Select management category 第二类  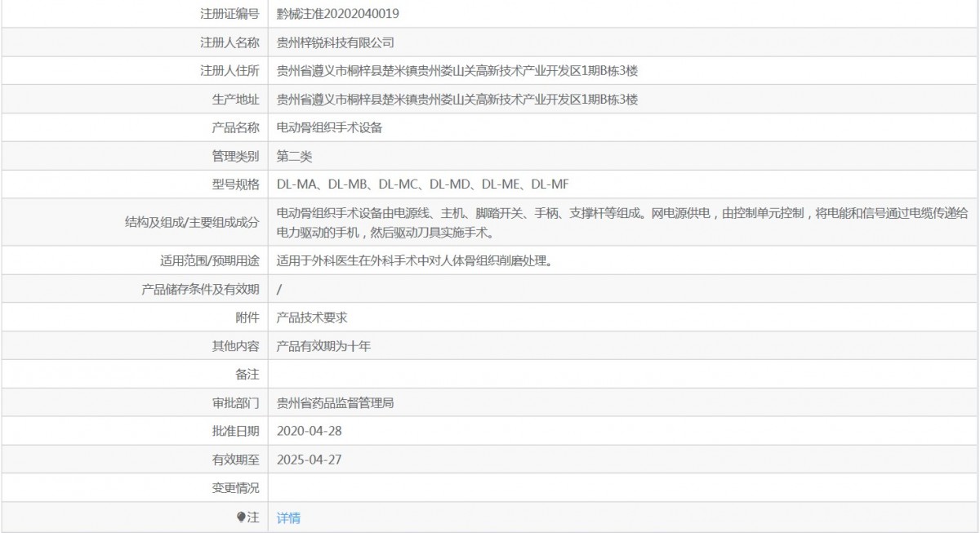pyautogui.click(x=295, y=156)
